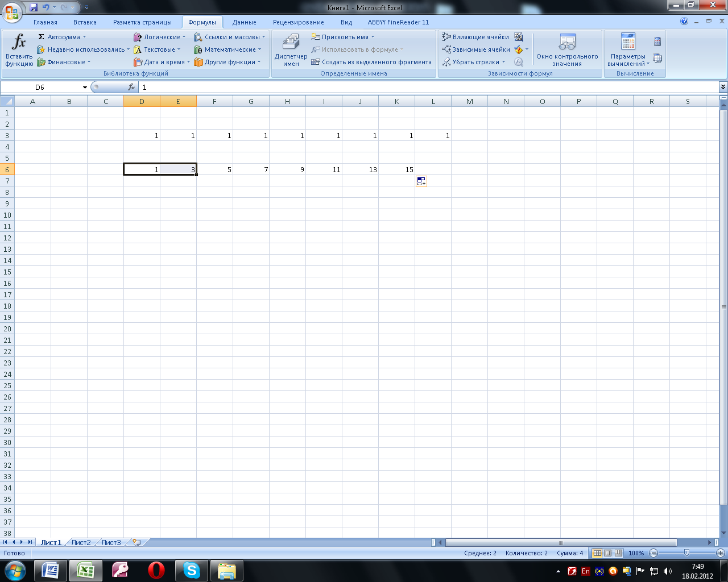The height and width of the screenshot is (582, 728).
Task: Click column header M
Action: (x=469, y=101)
